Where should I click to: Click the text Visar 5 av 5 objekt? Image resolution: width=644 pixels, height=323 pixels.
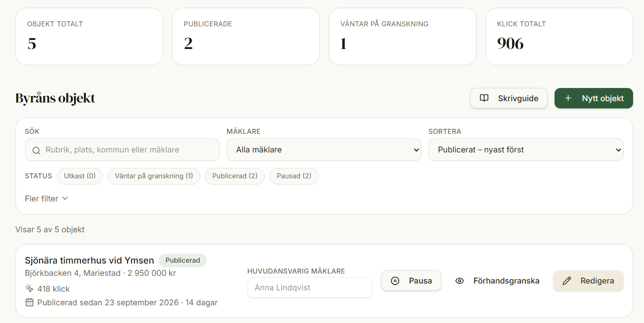(50, 229)
